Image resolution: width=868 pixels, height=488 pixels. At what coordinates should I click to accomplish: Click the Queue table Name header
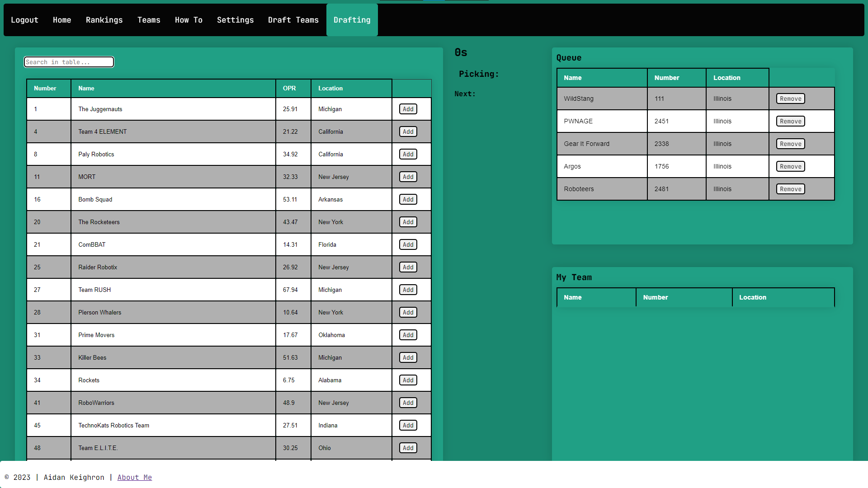point(602,78)
